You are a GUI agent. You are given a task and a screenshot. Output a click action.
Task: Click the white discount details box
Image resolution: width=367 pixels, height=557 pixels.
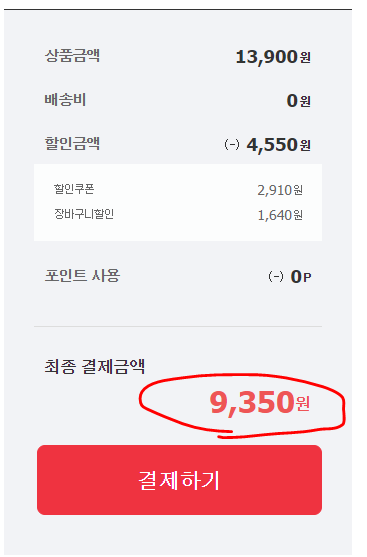[178, 202]
